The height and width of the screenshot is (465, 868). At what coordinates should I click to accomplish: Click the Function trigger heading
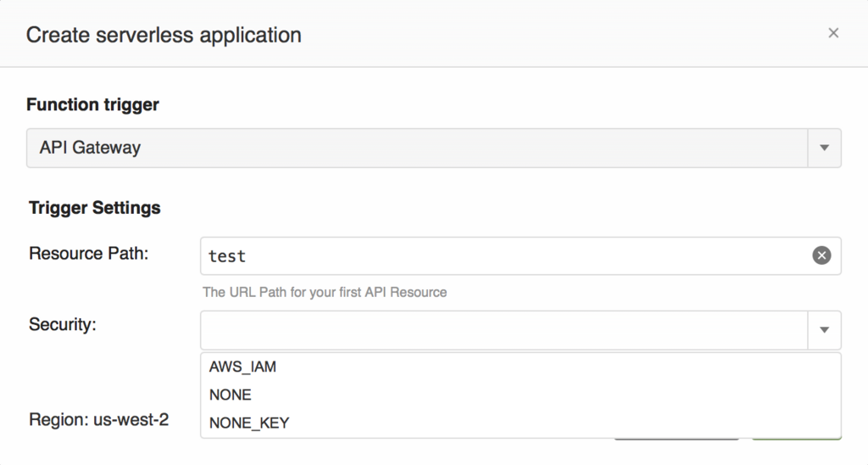pos(92,104)
